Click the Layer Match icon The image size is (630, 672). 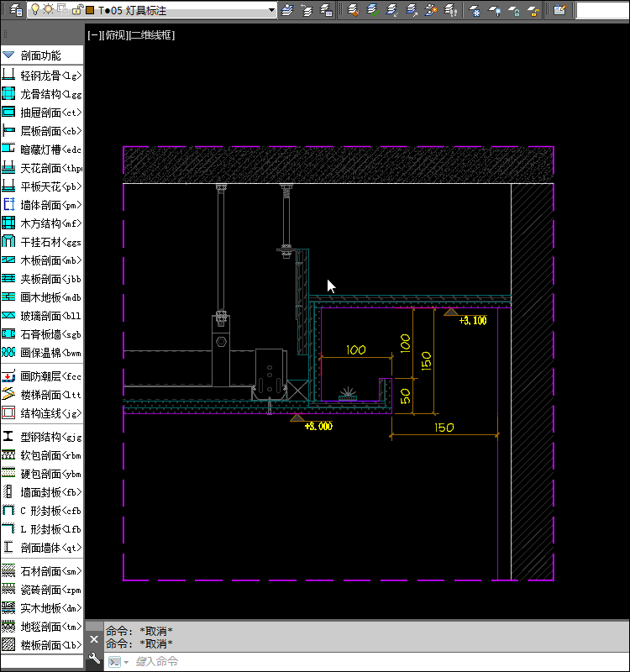354,10
